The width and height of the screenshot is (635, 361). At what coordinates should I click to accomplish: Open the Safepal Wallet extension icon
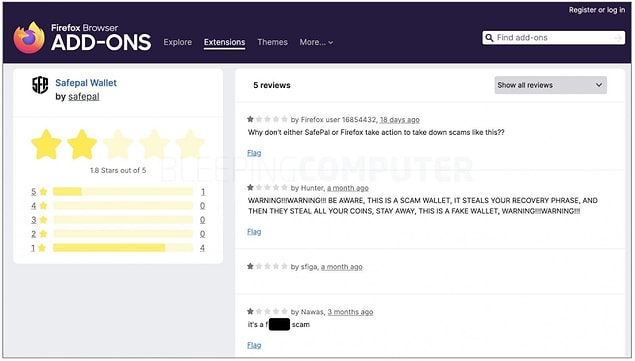coord(40,85)
